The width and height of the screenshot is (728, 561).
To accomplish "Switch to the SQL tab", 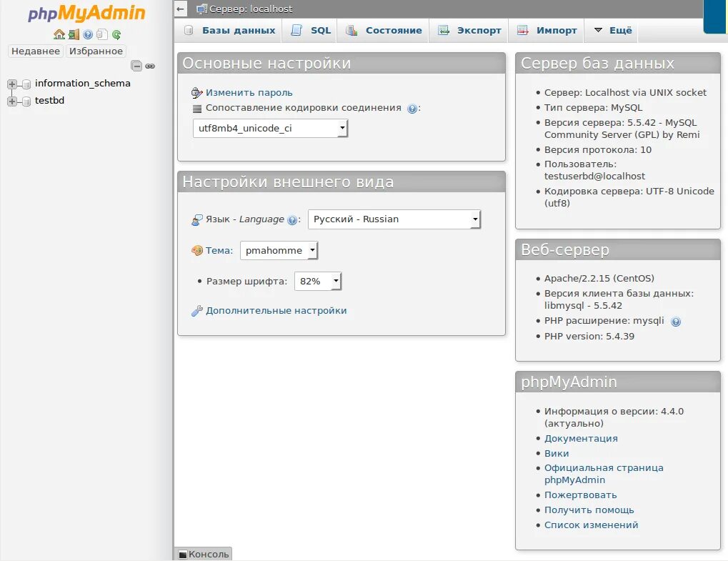I will coord(311,31).
